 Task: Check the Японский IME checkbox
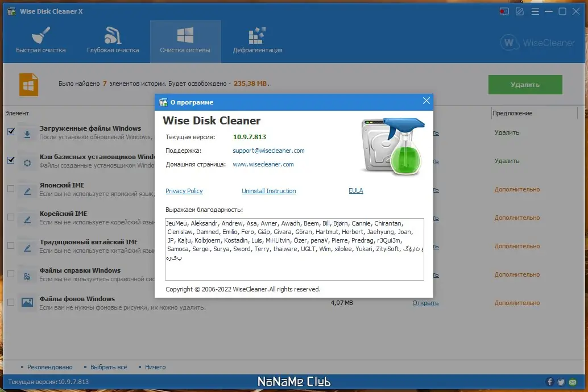11,189
